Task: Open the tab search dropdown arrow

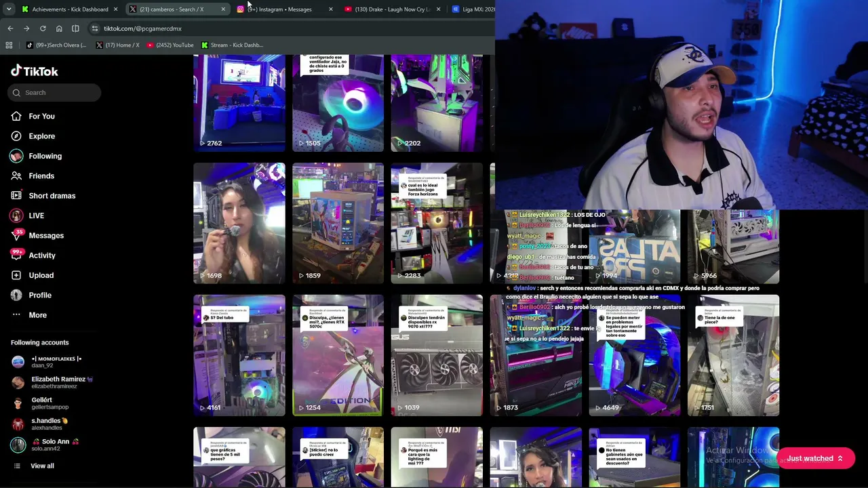Action: (x=9, y=9)
